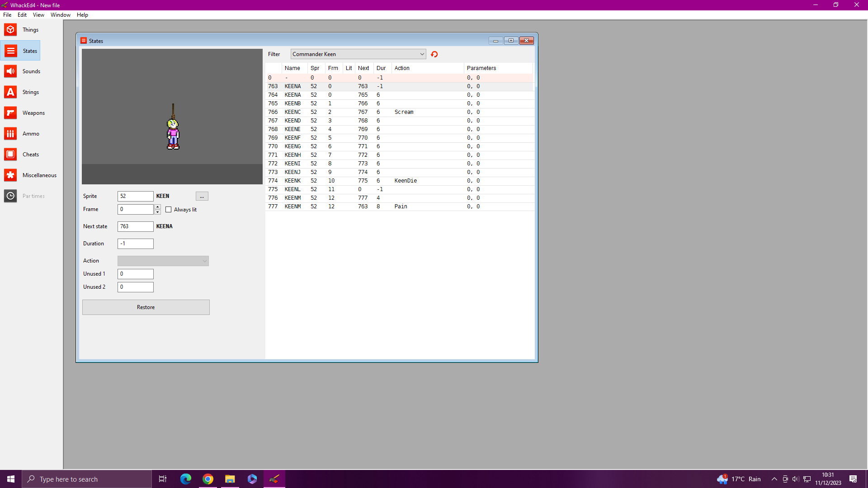Click the sprite browse '...' button
The width and height of the screenshot is (868, 488).
point(202,197)
